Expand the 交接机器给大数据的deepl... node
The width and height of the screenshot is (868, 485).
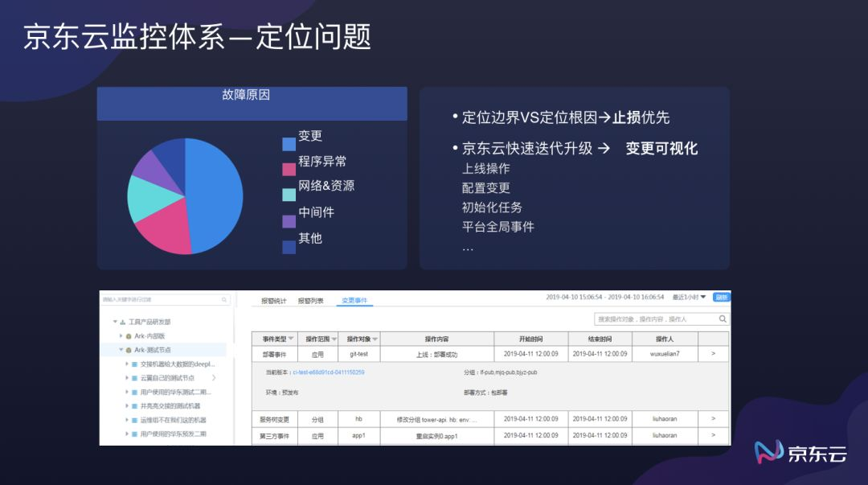(x=127, y=364)
